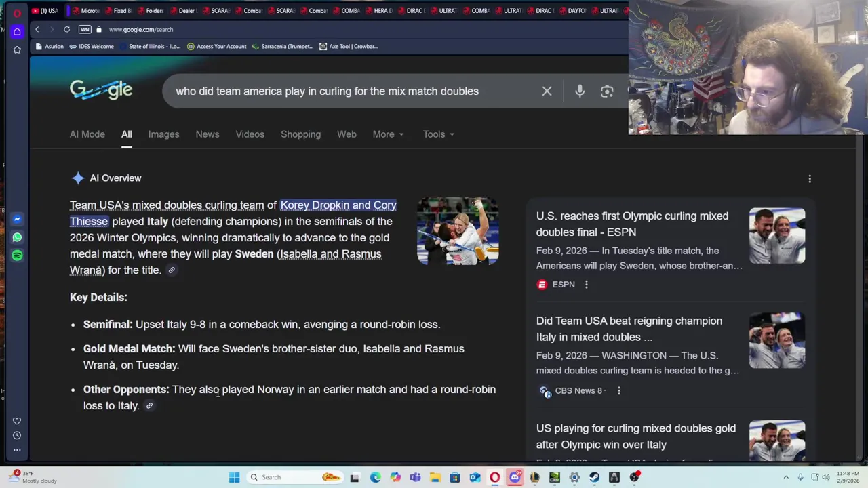Image resolution: width=868 pixels, height=488 pixels.
Task: Click the www.google.com/search address bar
Action: coord(141,29)
